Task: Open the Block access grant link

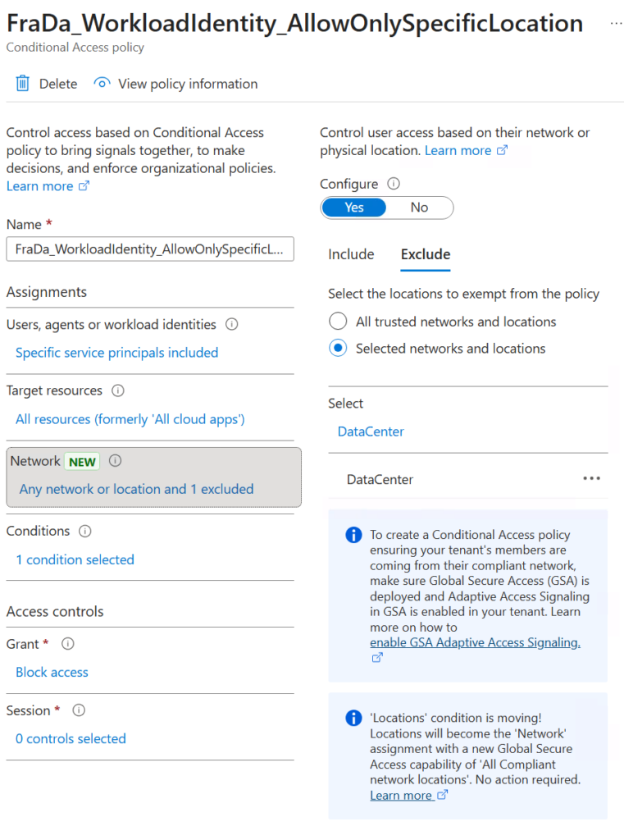Action: pyautogui.click(x=52, y=672)
